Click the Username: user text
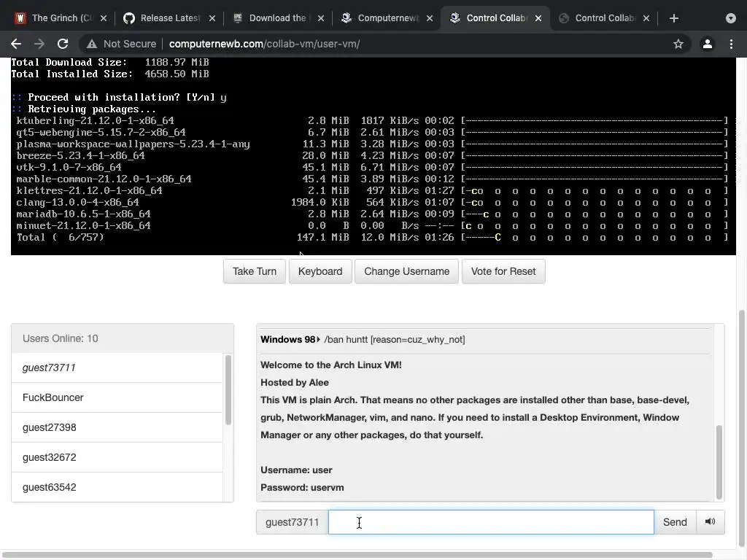Screen dimensions: 747x560 [296, 470]
